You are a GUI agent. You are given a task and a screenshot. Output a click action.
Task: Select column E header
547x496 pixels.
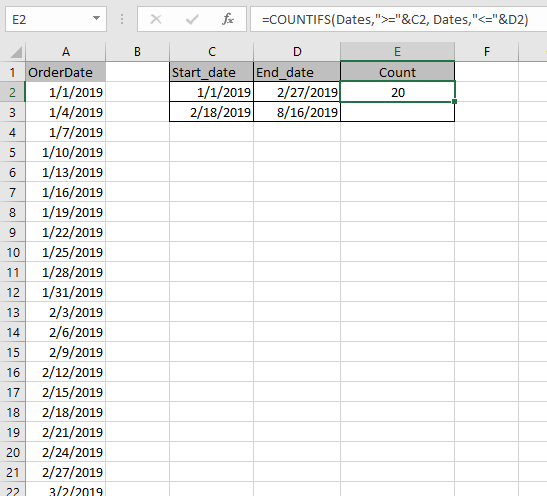(397, 52)
